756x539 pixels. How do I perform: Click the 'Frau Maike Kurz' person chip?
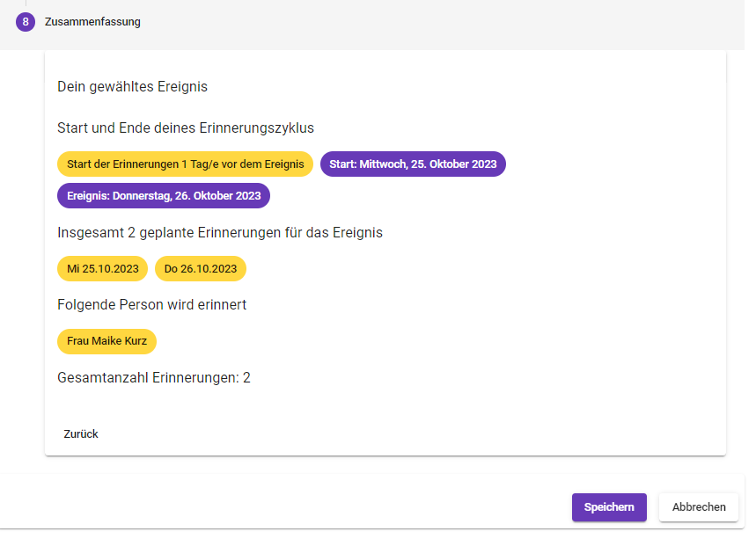coord(106,341)
